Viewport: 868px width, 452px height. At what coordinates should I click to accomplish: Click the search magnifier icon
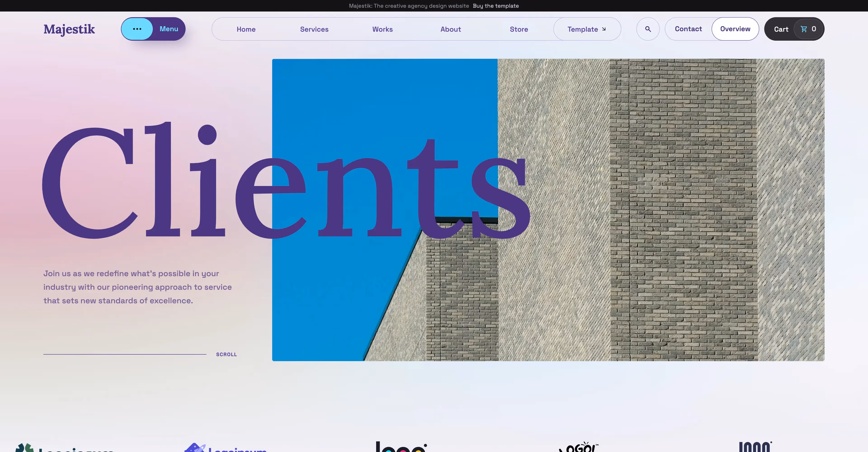(648, 29)
